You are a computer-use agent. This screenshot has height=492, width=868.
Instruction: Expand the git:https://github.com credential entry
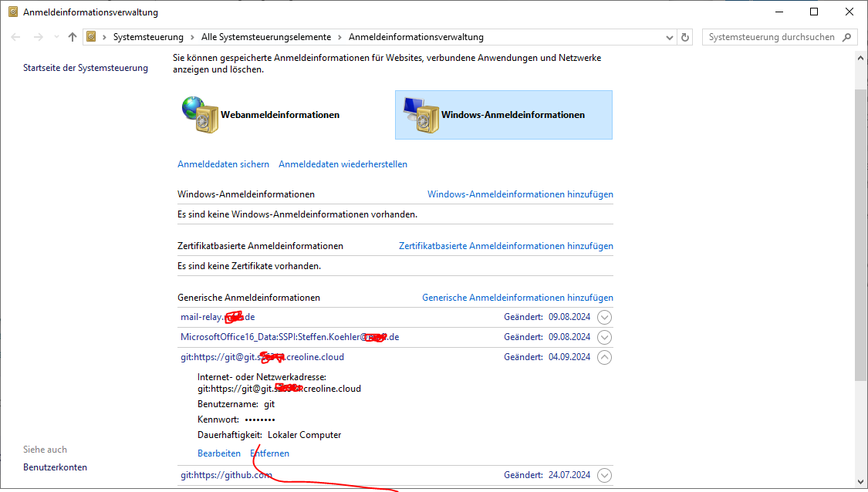605,475
